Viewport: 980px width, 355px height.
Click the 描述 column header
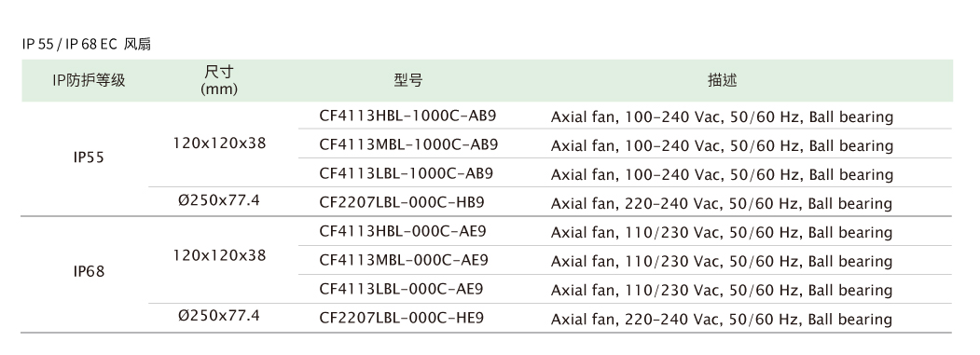coord(723,80)
